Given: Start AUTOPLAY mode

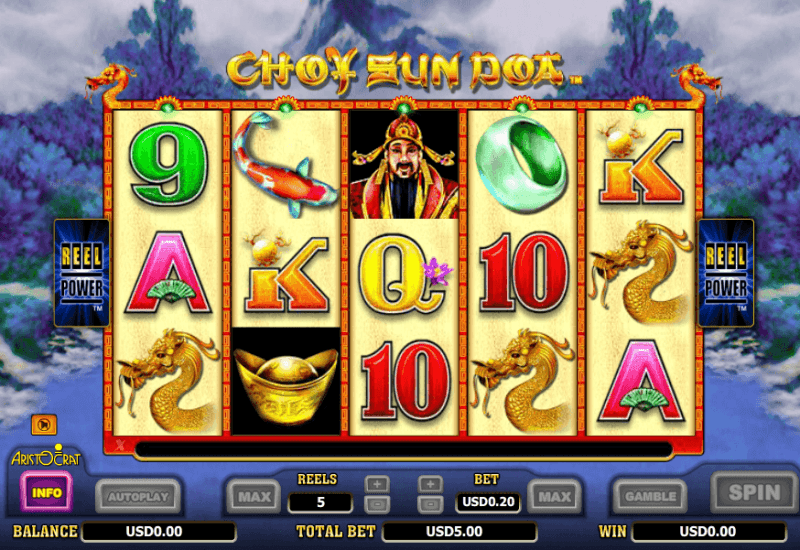Looking at the screenshot, I should (x=138, y=496).
